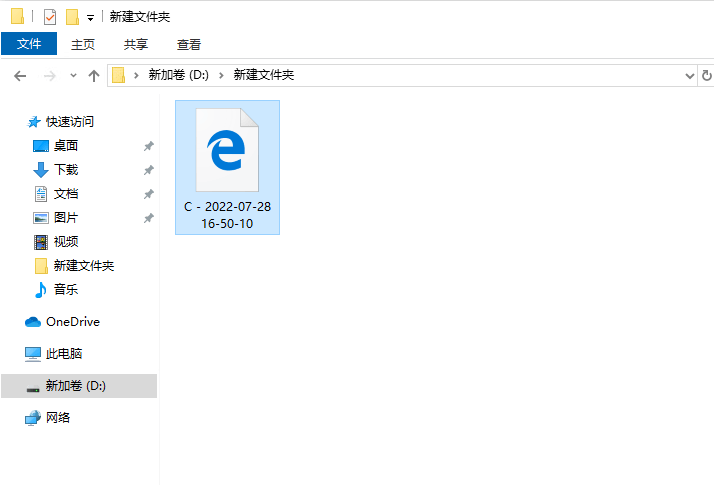Select the Edge file thumbnail icon
Image resolution: width=714 pixels, height=485 pixels.
[x=227, y=150]
